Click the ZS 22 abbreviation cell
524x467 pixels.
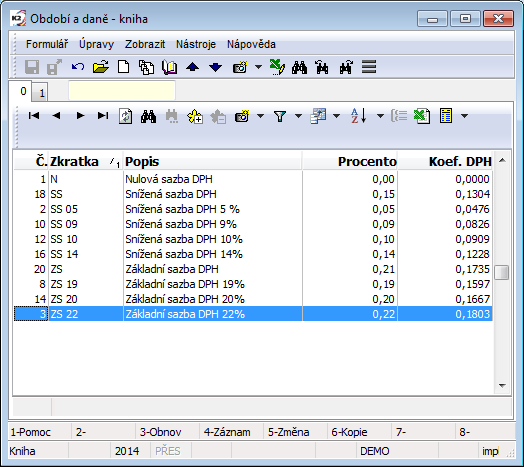click(x=86, y=314)
